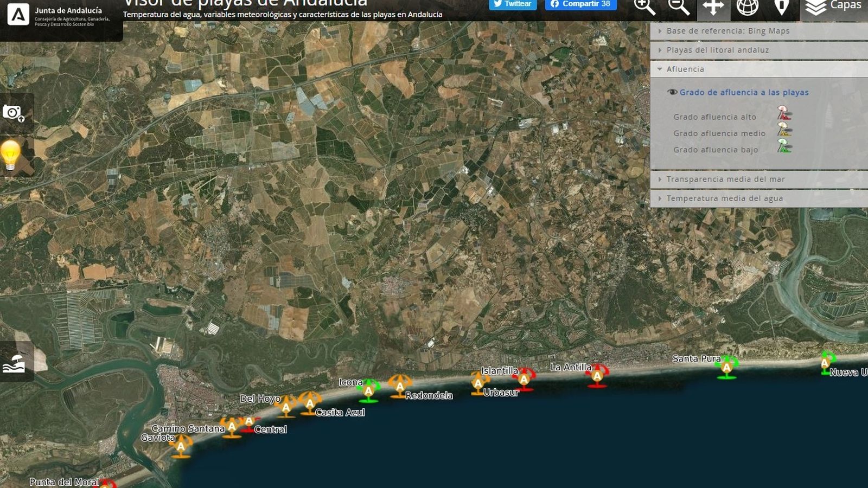Click the zoom in magnifier icon
The image size is (868, 488).
click(644, 7)
